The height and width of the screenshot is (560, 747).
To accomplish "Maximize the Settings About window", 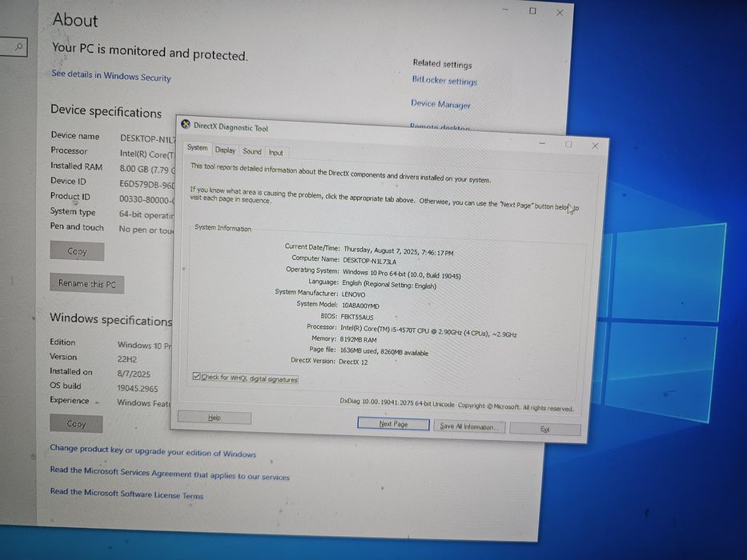I will [532, 11].
